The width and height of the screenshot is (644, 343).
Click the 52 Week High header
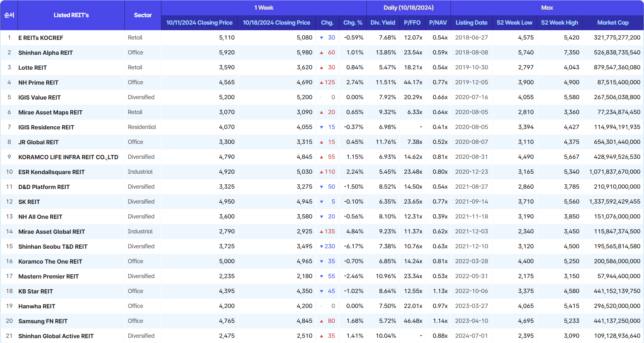pyautogui.click(x=559, y=23)
